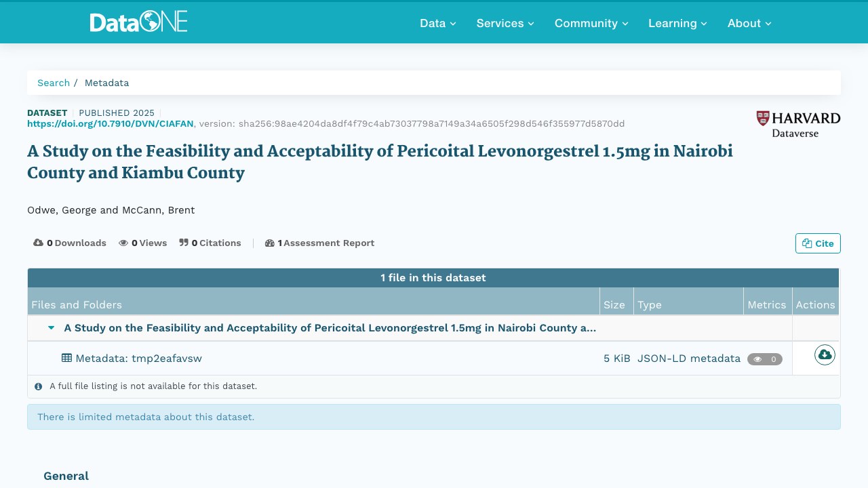Click the Cite button

tap(818, 243)
